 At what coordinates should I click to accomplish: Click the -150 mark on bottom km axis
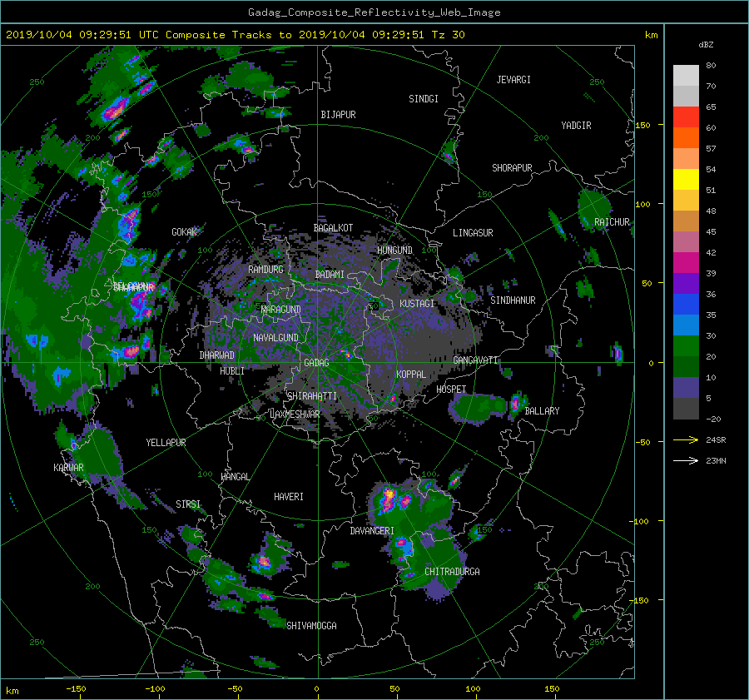76,688
